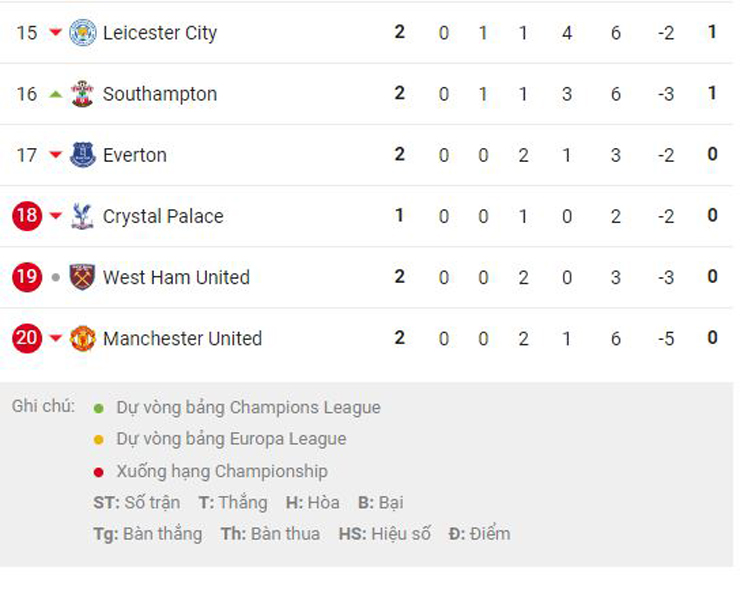The image size is (740, 590).
Task: Open the Leicester City team link
Action: [159, 33]
